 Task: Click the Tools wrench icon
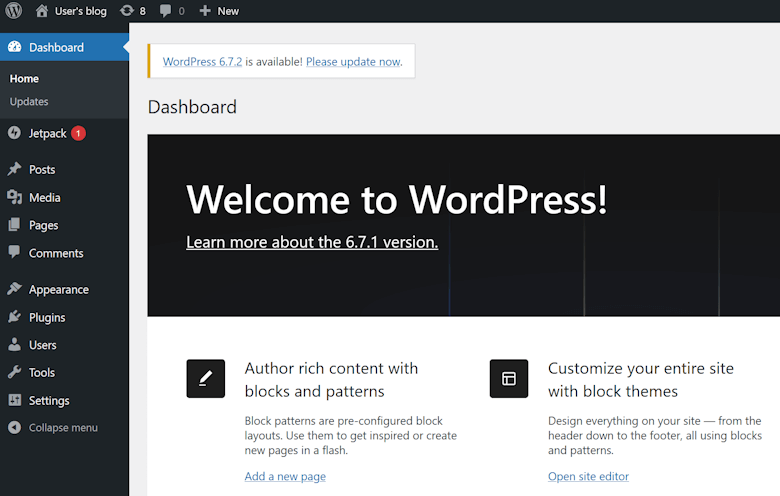tap(14, 372)
